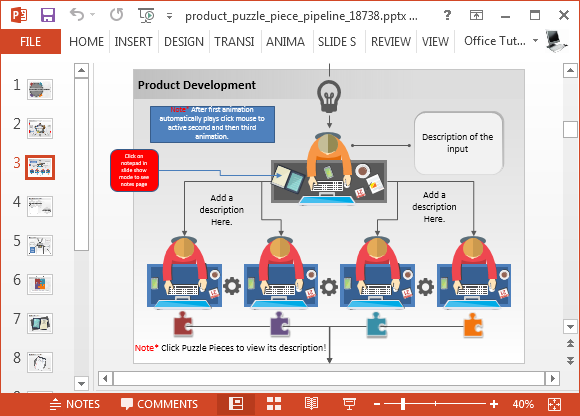
Task: Click horizontal scrollbar left arrow
Action: [x=105, y=378]
